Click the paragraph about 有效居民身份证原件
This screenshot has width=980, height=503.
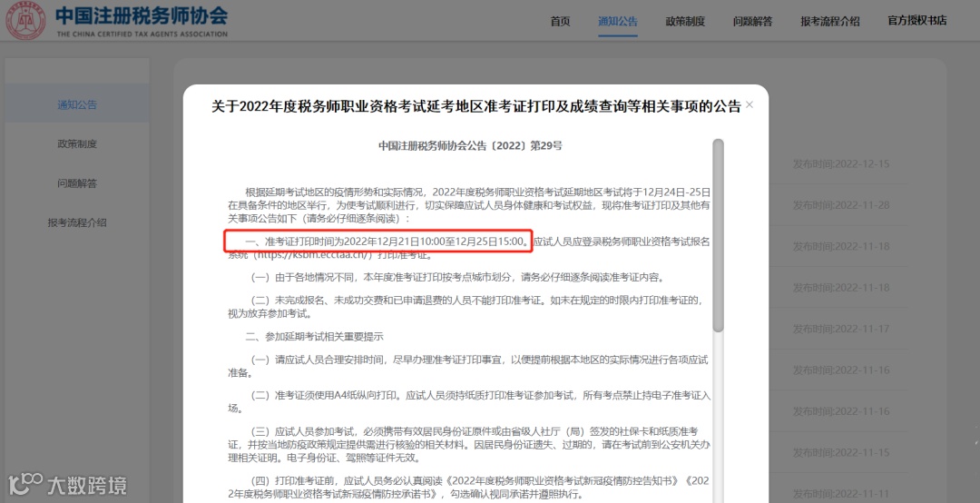pos(469,445)
